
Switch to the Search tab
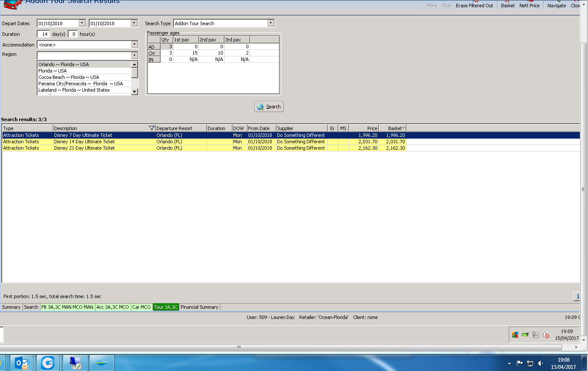(x=31, y=307)
